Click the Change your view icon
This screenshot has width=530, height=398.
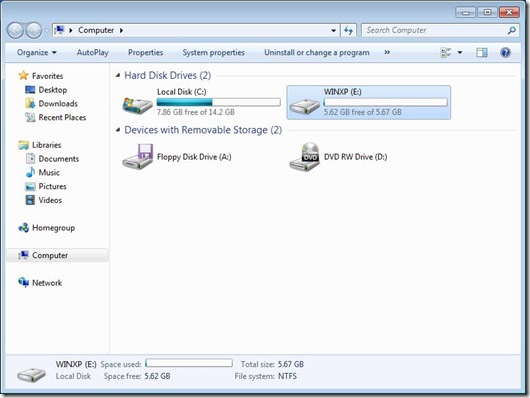446,53
